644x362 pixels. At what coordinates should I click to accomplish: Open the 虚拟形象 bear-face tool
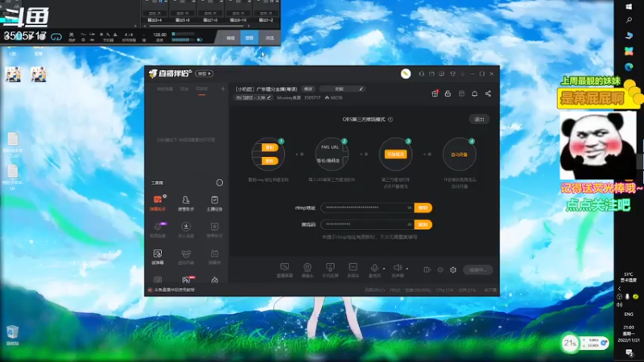(186, 257)
